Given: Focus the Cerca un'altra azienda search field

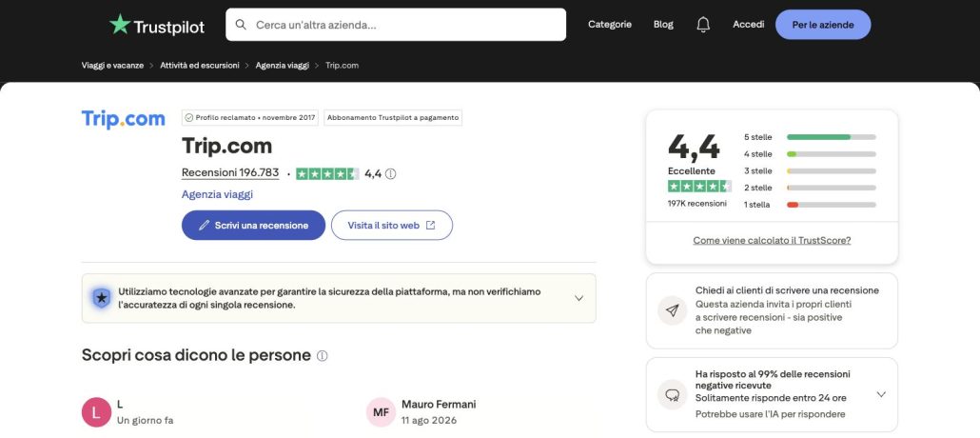Looking at the screenshot, I should click(x=396, y=25).
